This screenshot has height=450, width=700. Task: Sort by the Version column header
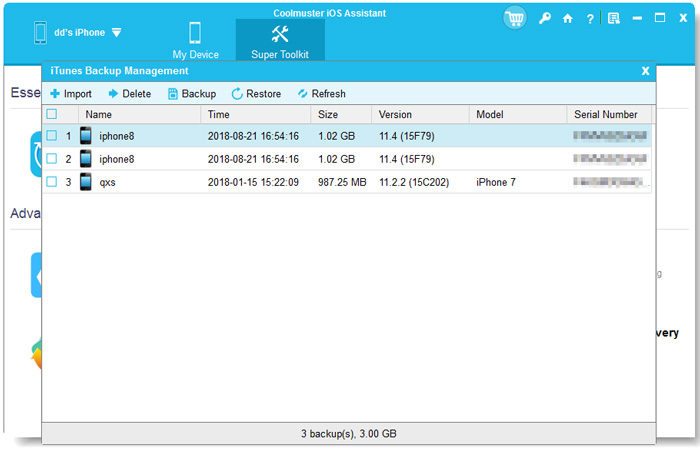[421, 114]
